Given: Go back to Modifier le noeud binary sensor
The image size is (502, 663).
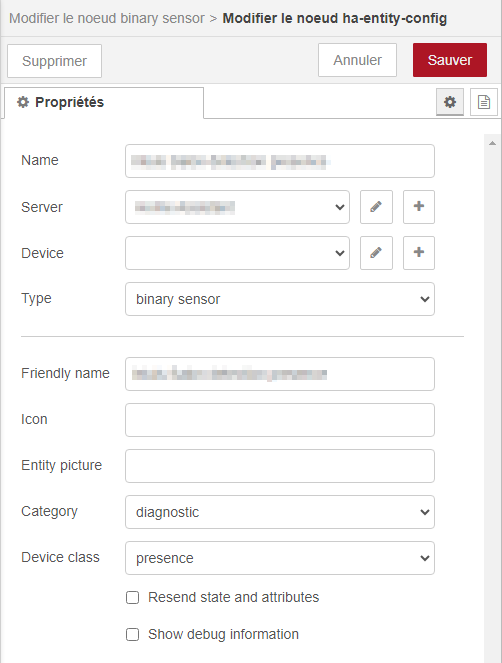Looking at the screenshot, I should 107,18.
